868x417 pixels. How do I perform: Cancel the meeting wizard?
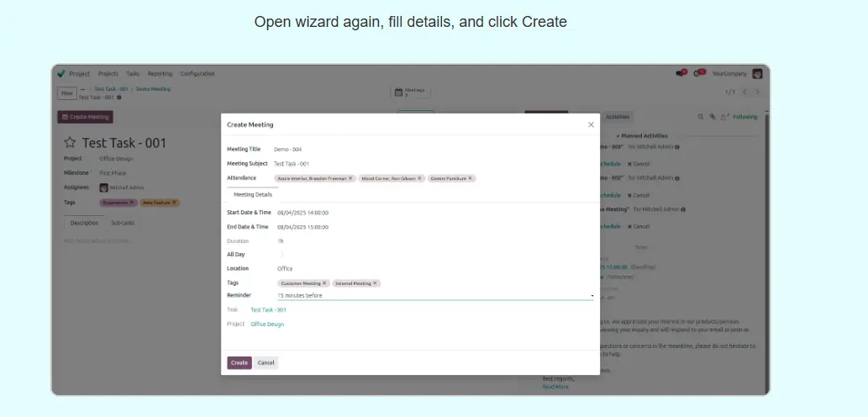(266, 362)
